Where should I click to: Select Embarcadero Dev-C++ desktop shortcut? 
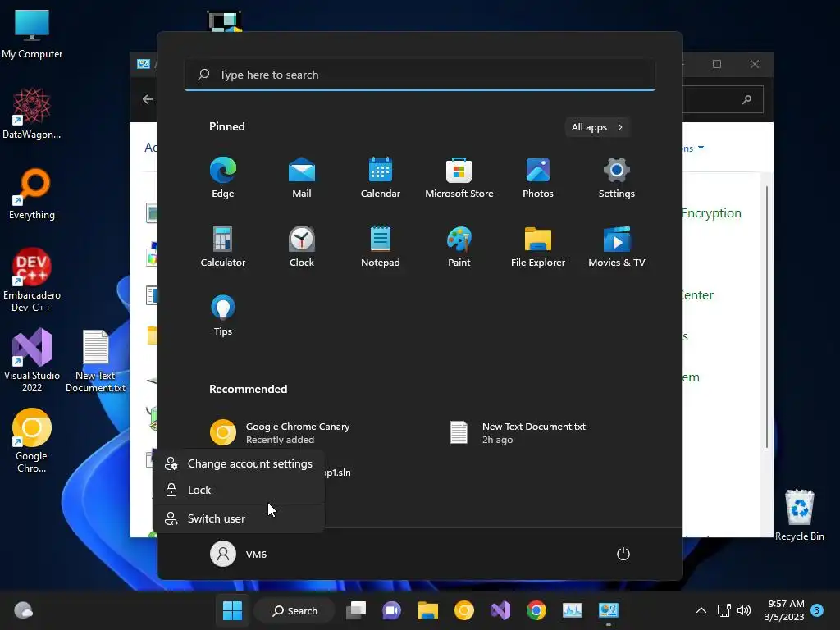coord(32,281)
